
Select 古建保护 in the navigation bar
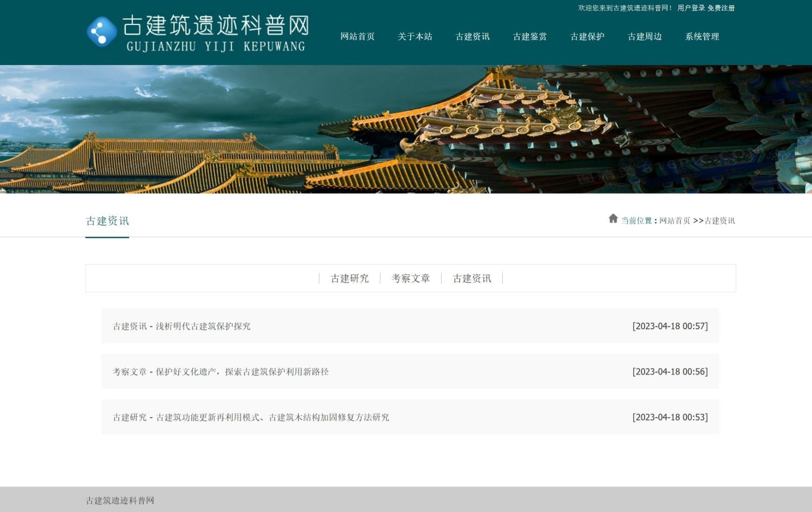pos(587,36)
